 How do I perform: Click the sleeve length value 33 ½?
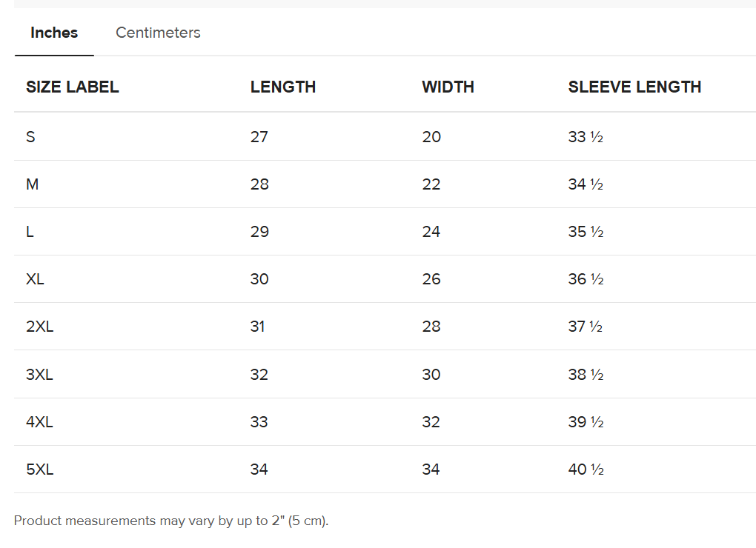coord(586,137)
